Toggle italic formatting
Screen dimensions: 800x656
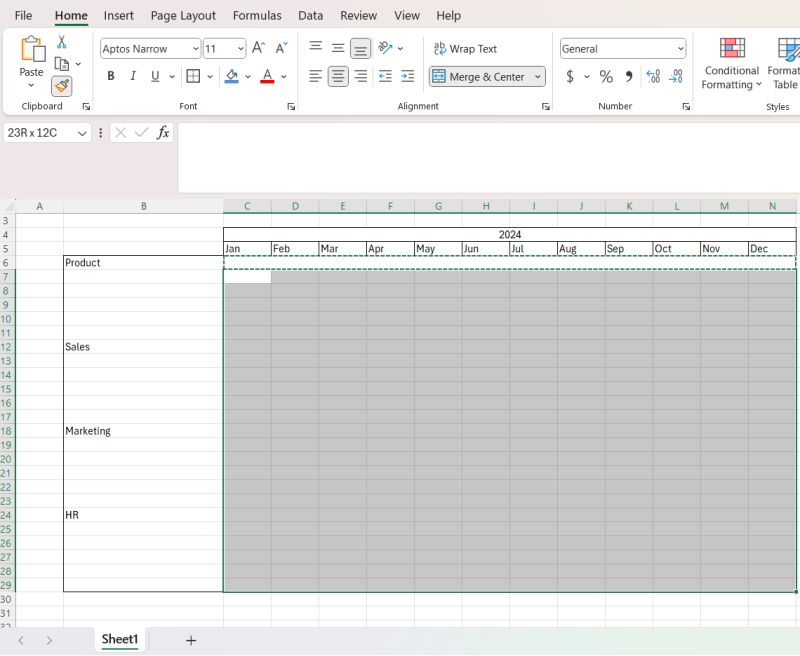[x=132, y=75]
